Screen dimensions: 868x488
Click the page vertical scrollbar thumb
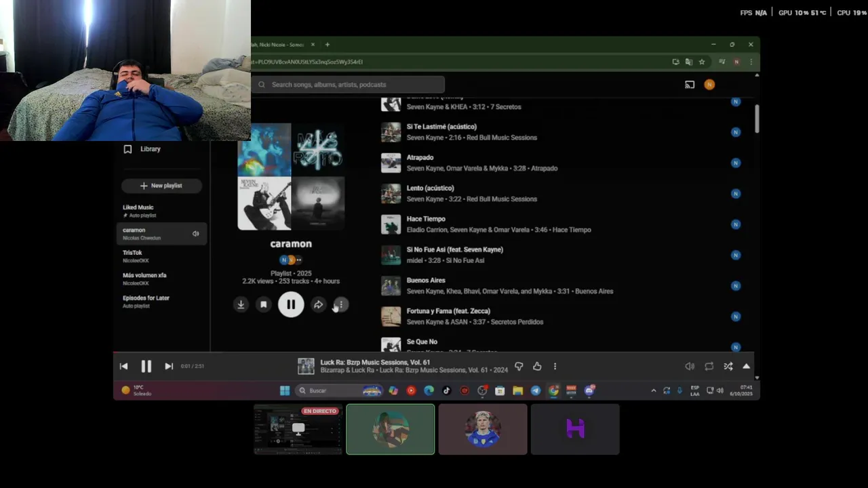pos(757,118)
